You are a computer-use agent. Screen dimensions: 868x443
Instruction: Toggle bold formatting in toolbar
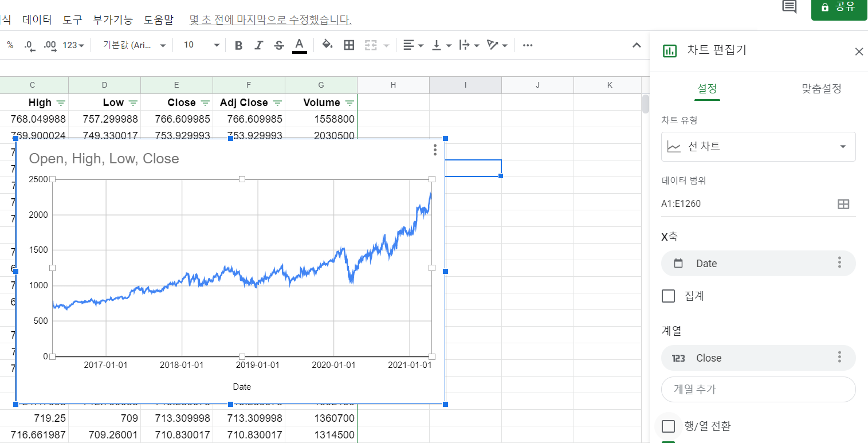click(x=239, y=45)
